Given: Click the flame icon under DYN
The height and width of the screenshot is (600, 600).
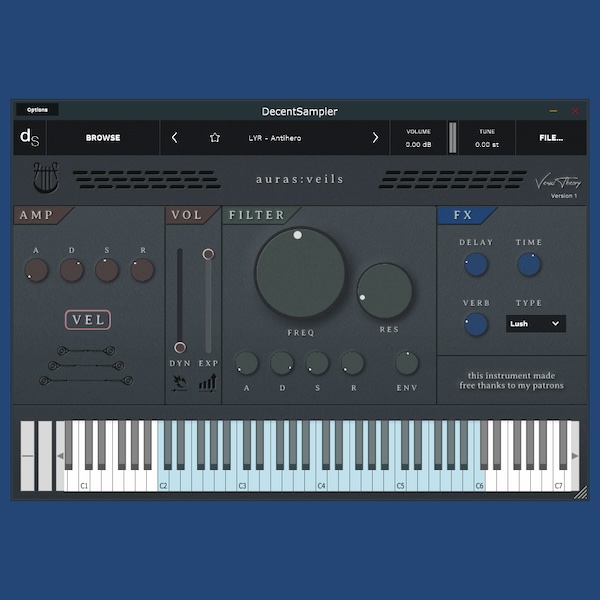Looking at the screenshot, I should tap(179, 383).
